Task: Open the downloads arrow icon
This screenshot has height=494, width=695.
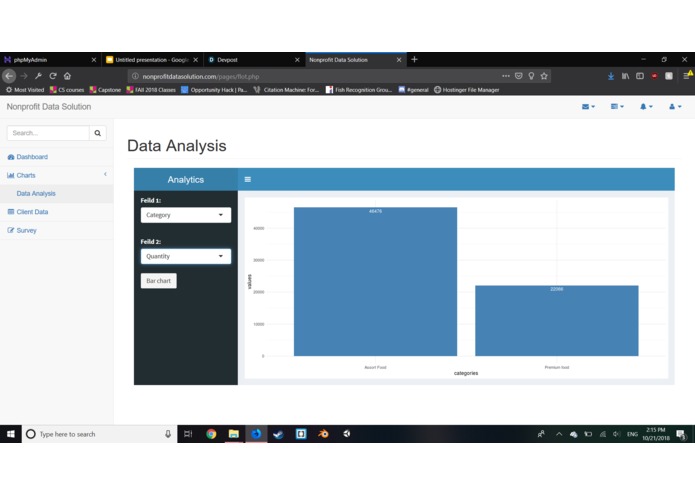Action: click(x=611, y=76)
